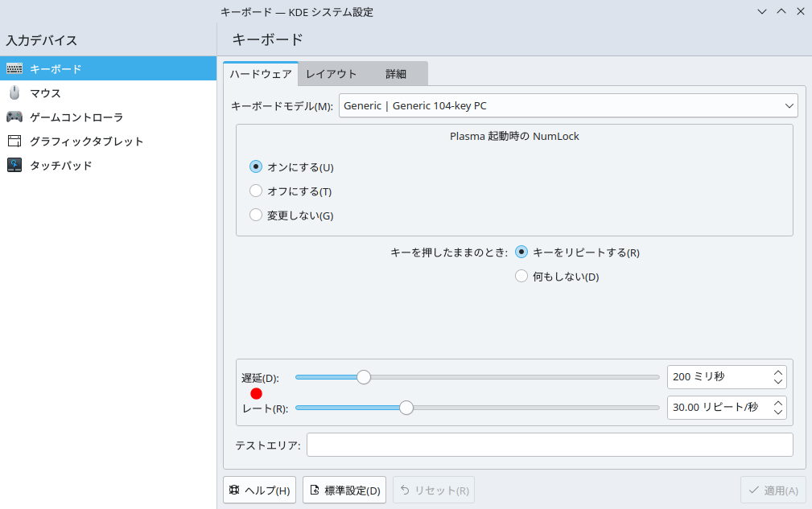This screenshot has height=509, width=812.
Task: Open グラフィックタブレット settings
Action: (x=86, y=141)
